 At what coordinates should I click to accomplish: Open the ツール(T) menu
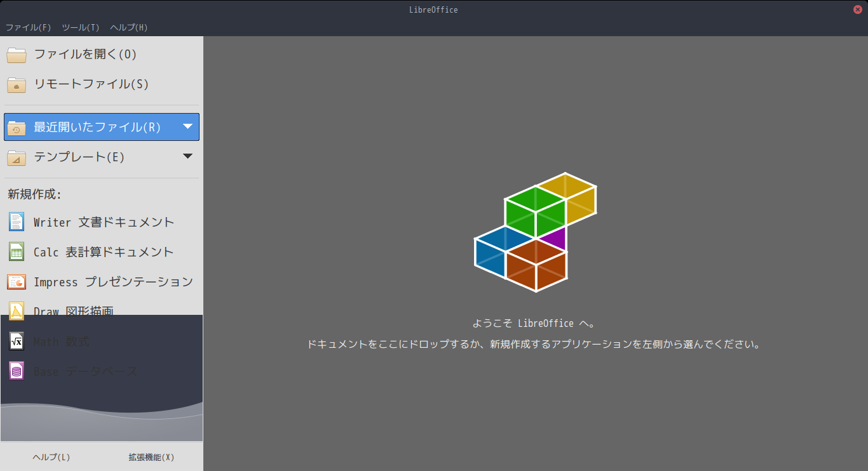tap(81, 27)
